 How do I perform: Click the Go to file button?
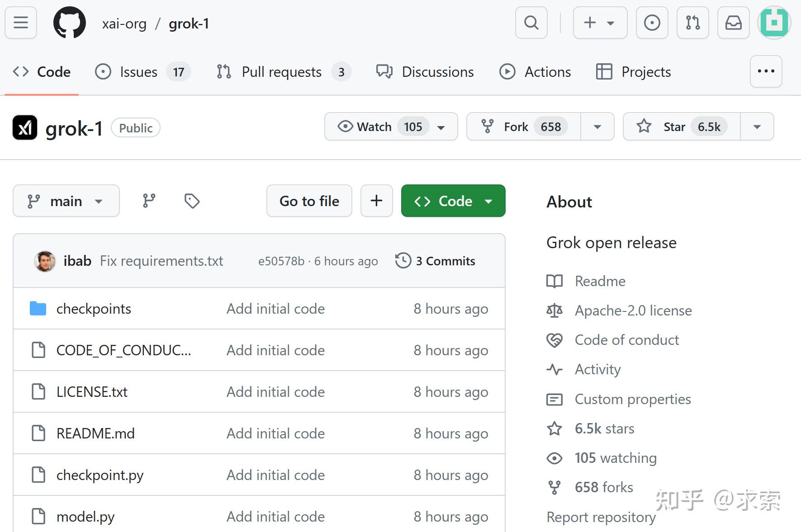point(309,201)
